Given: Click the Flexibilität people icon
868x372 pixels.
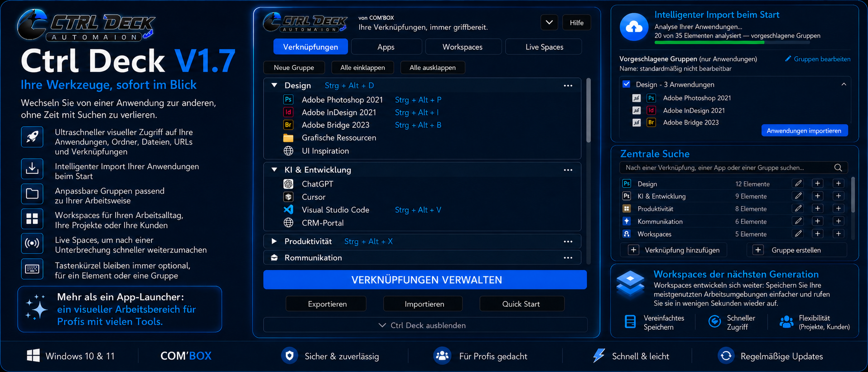Looking at the screenshot, I should point(786,322).
